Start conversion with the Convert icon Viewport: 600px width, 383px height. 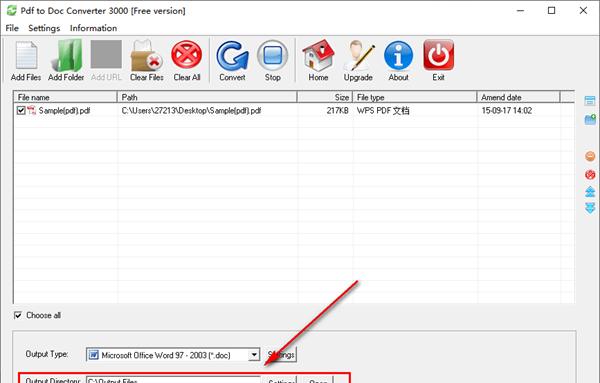click(x=232, y=56)
